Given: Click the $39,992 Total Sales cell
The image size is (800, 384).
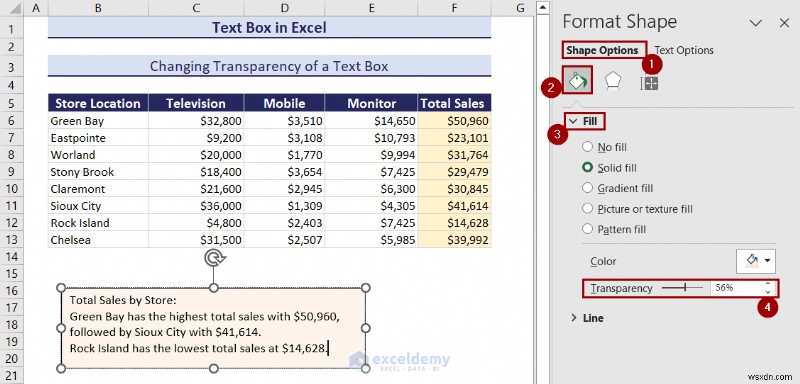Looking at the screenshot, I should click(455, 240).
